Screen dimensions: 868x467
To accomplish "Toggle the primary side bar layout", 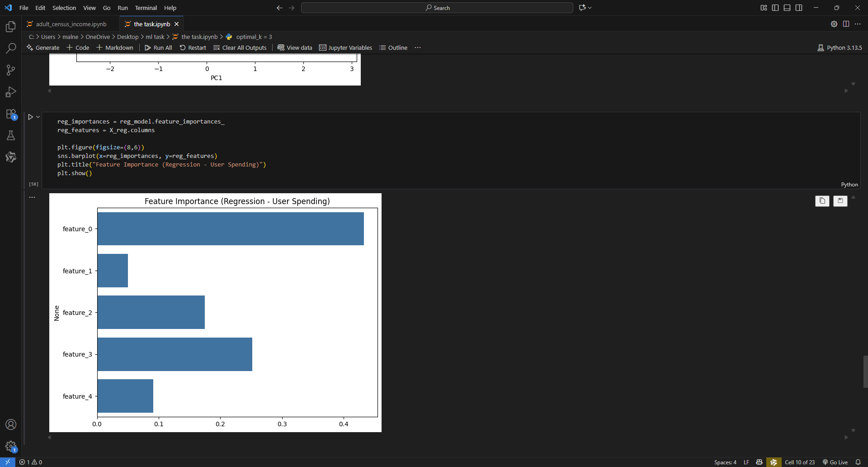I will (775, 8).
